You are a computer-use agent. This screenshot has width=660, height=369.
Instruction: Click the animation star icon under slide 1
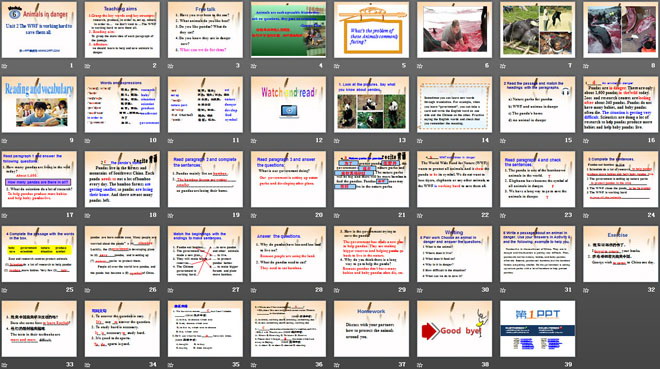tap(4, 66)
